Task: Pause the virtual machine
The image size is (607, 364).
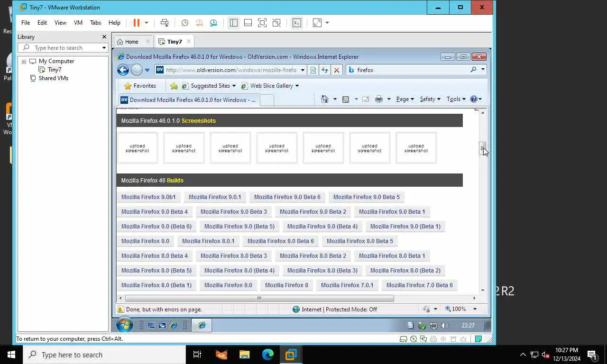Action: click(137, 23)
